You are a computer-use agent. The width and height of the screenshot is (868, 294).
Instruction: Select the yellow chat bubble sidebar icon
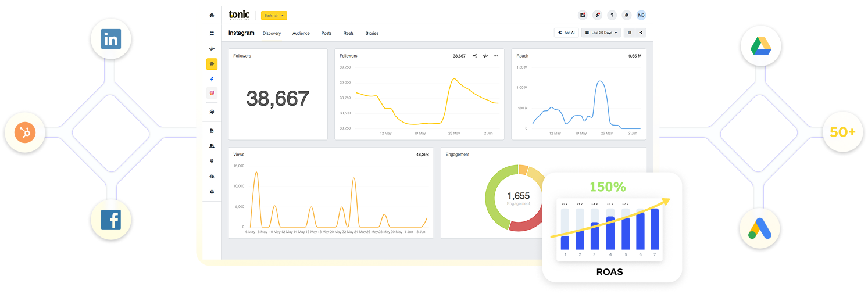point(212,64)
